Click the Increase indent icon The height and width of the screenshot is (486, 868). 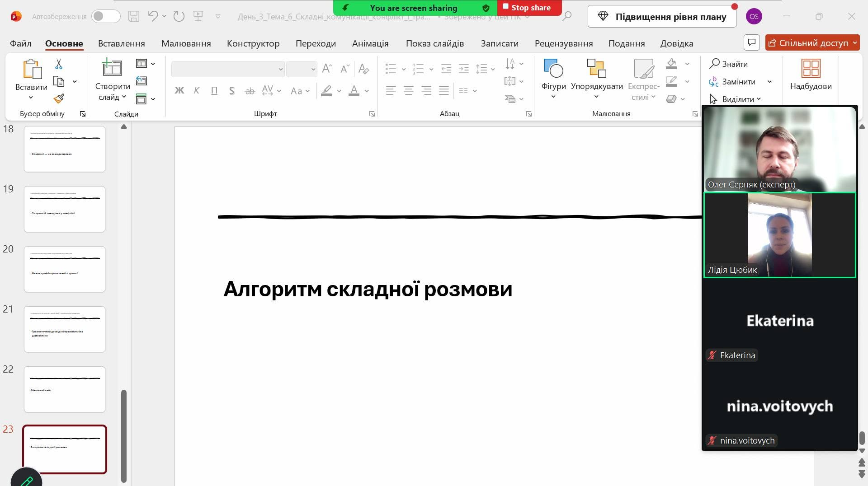(464, 69)
